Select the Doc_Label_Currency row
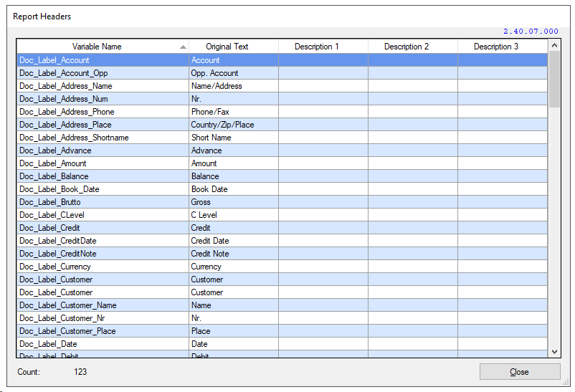Viewport: 575px width, 392px height. (282, 267)
